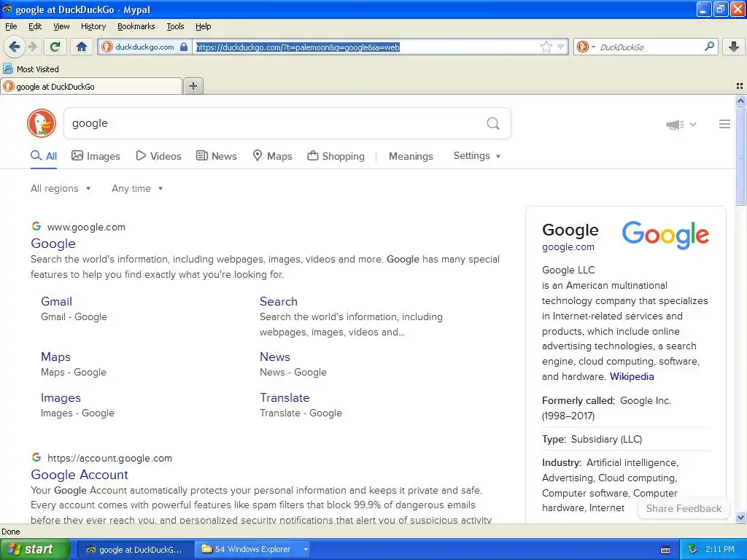Switch to Maps results tab
The image size is (747, 560).
(273, 156)
